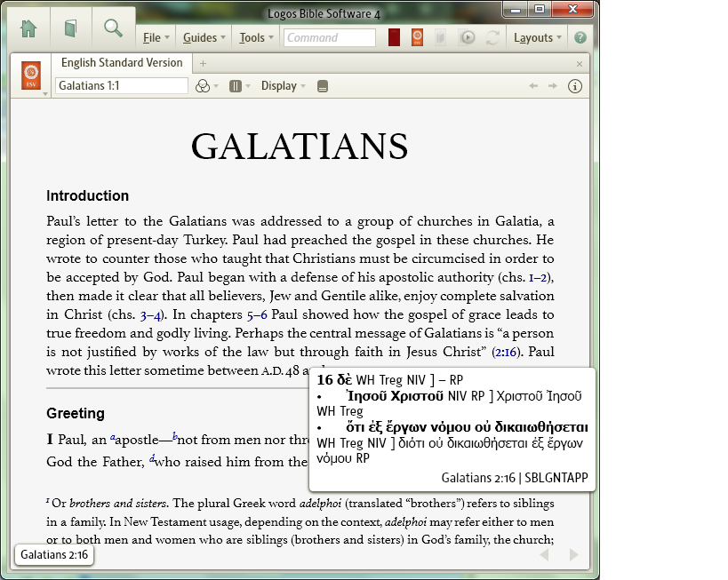This screenshot has width=728, height=580.
Task: Open the Search magnifier icon
Action: tap(113, 28)
